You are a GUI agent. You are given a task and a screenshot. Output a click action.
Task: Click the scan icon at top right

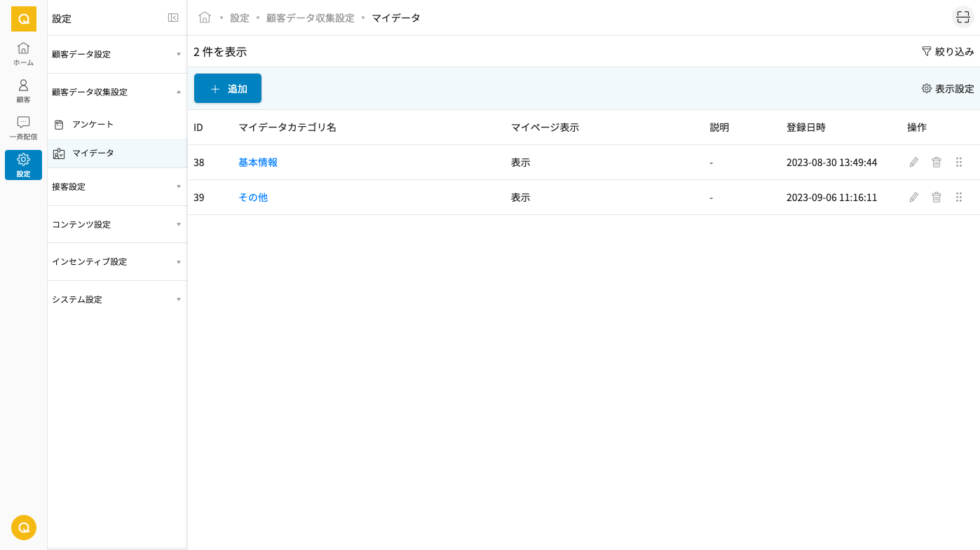point(962,18)
